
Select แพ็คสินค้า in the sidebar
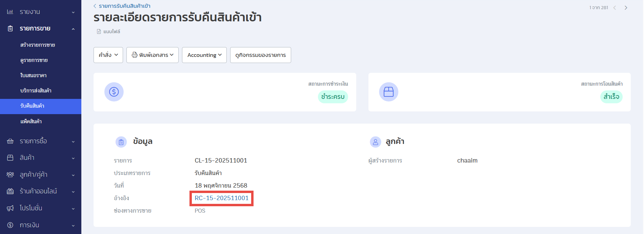point(31,121)
